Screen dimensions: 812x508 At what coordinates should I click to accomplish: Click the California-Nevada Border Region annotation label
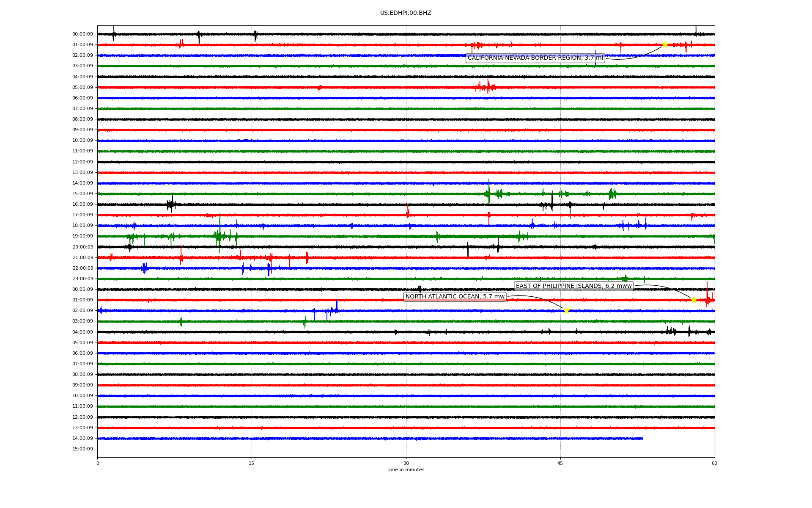[535, 58]
